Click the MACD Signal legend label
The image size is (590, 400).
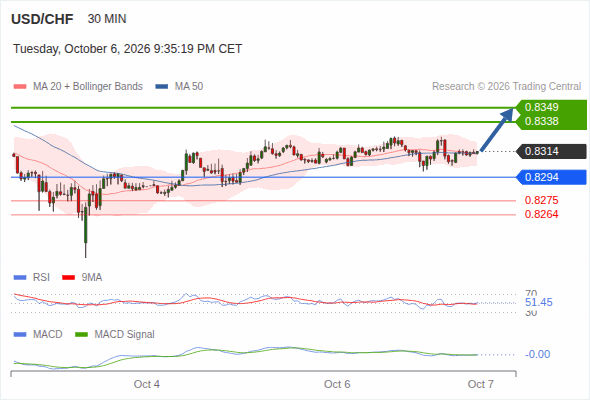pos(125,335)
